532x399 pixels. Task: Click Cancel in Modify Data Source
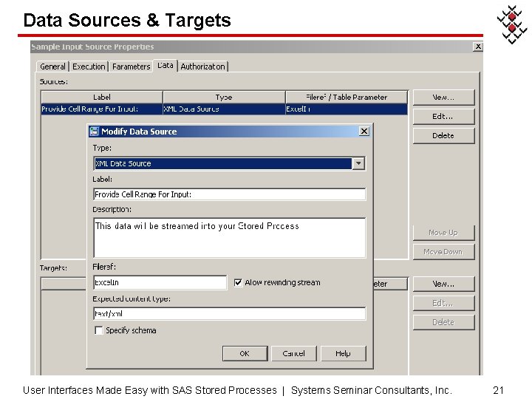click(294, 353)
